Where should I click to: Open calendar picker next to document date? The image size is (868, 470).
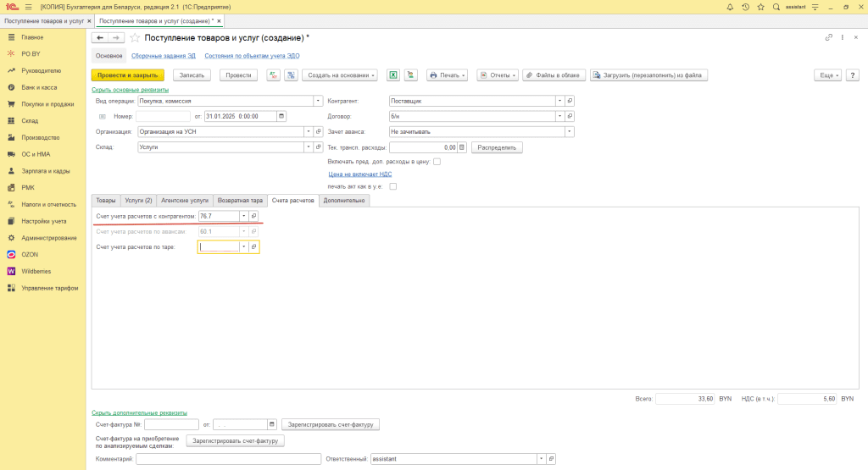tap(281, 116)
